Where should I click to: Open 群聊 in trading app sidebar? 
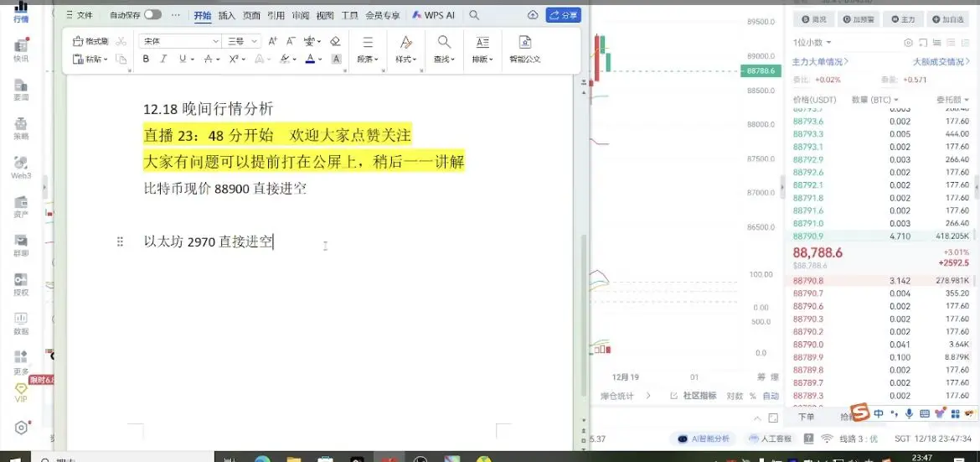[x=21, y=246]
